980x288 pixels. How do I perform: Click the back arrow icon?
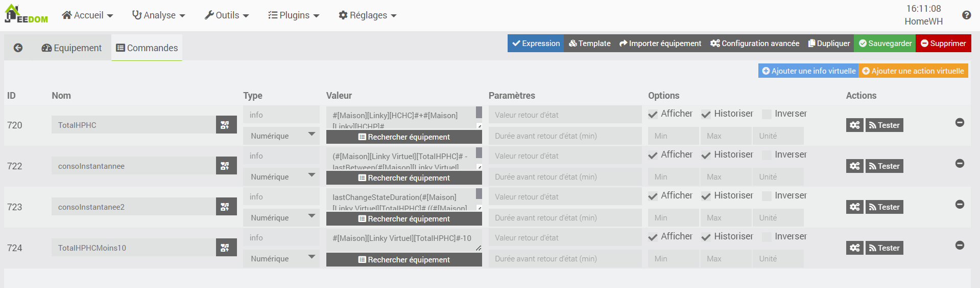point(18,48)
